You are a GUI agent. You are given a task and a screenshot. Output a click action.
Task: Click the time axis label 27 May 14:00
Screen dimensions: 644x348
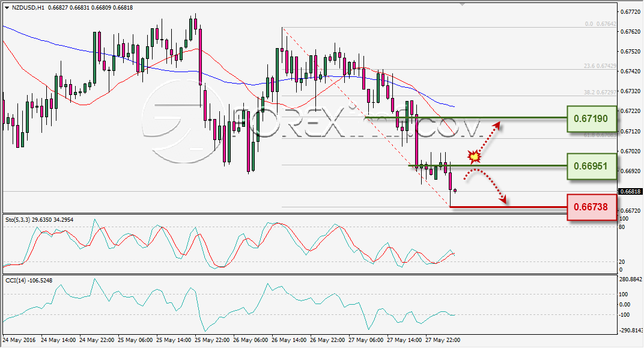click(x=404, y=340)
